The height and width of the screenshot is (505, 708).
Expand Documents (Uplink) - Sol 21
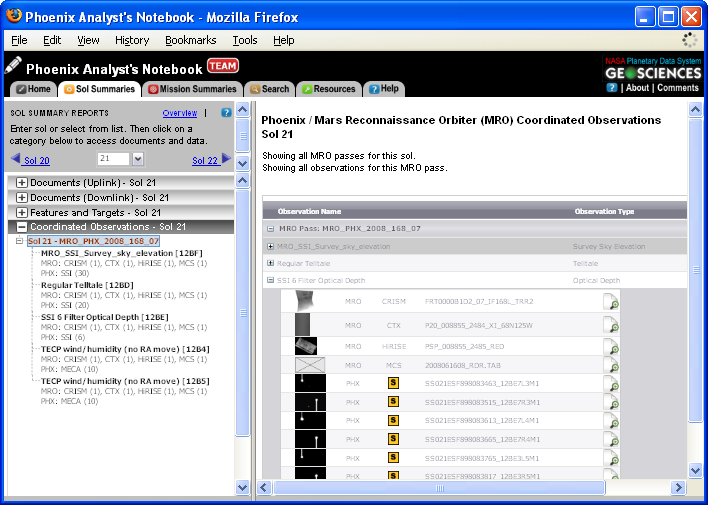coord(22,183)
